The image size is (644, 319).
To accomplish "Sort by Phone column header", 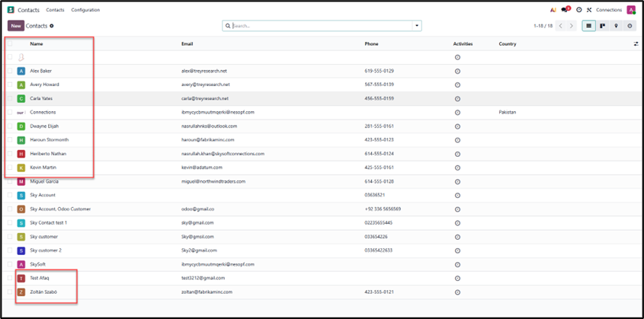I will click(x=371, y=44).
